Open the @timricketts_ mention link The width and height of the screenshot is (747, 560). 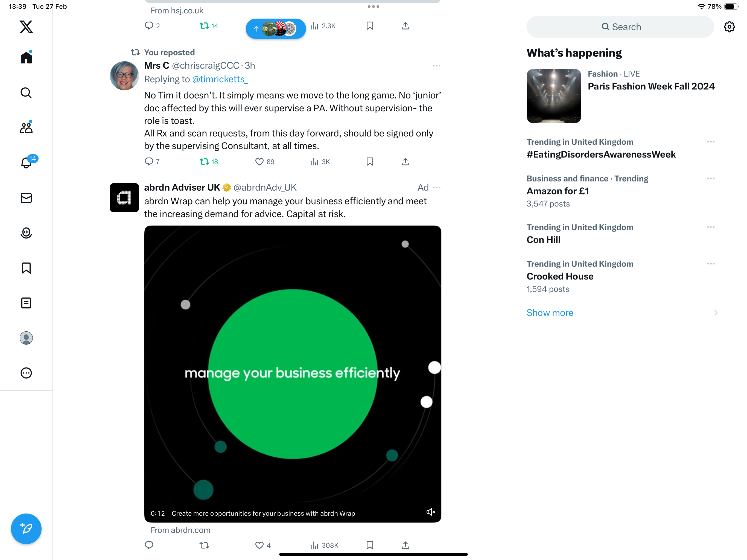tap(220, 79)
